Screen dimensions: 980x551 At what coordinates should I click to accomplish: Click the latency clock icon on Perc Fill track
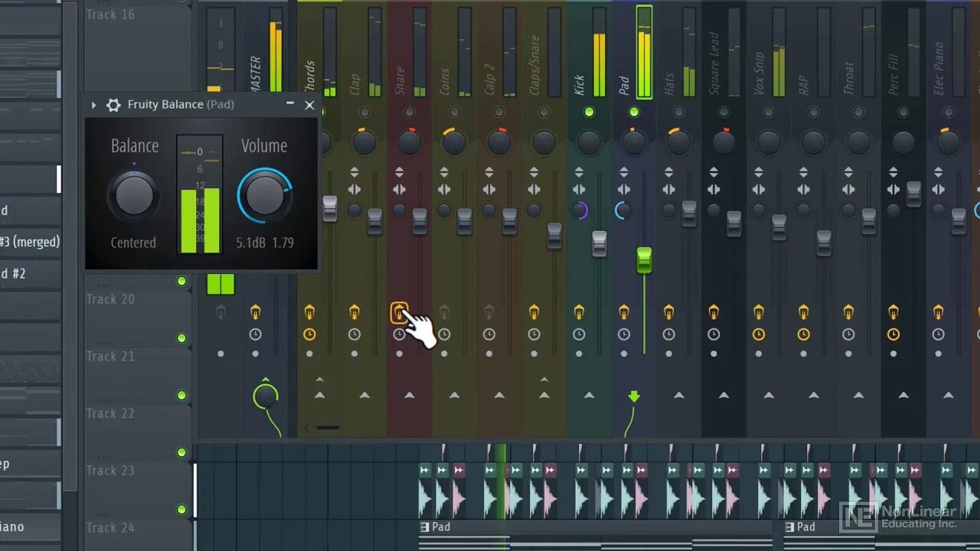coord(893,334)
